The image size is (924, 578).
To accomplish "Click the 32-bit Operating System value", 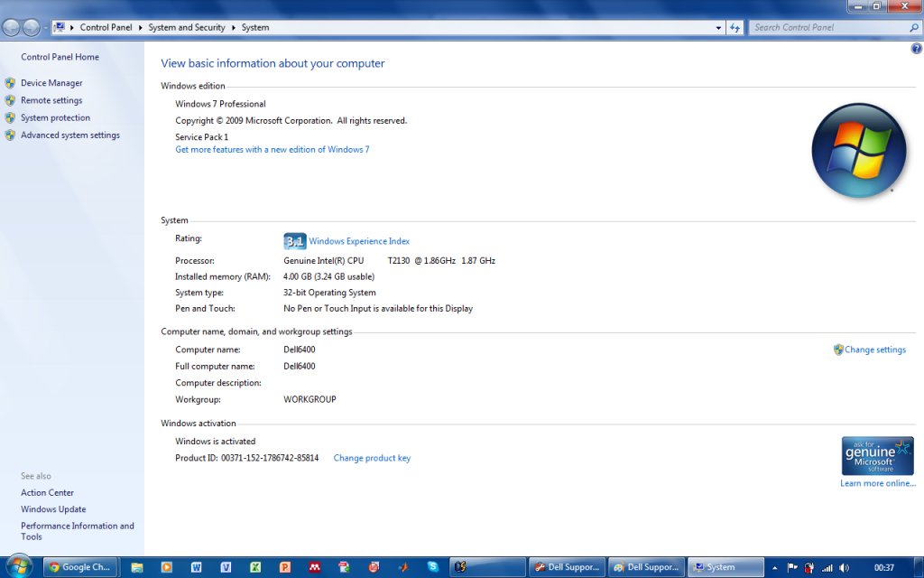I will (329, 293).
